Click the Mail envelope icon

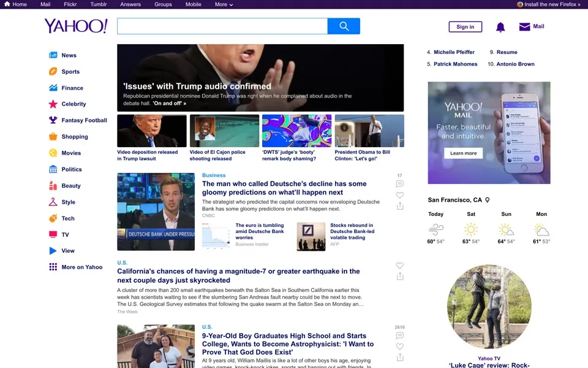[524, 26]
